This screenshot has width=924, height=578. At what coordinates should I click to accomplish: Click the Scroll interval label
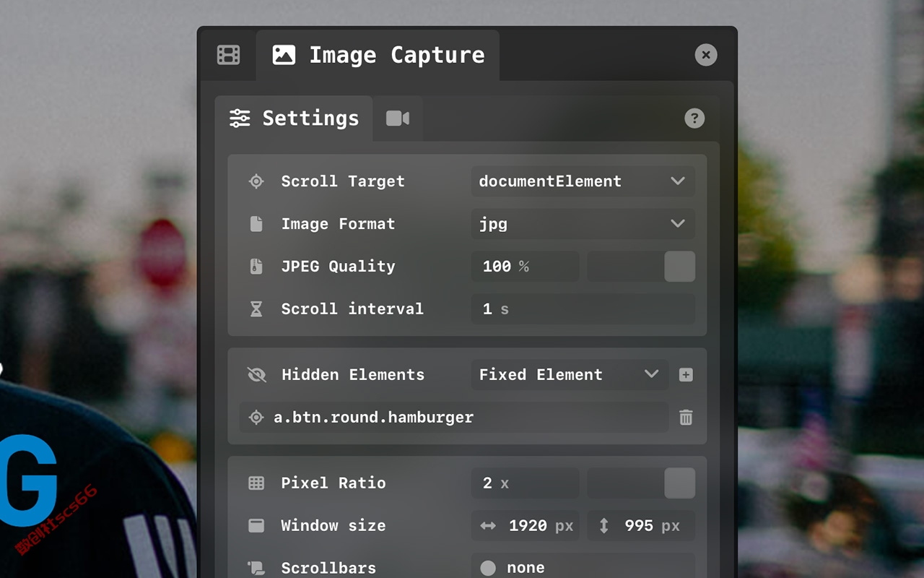tap(352, 309)
